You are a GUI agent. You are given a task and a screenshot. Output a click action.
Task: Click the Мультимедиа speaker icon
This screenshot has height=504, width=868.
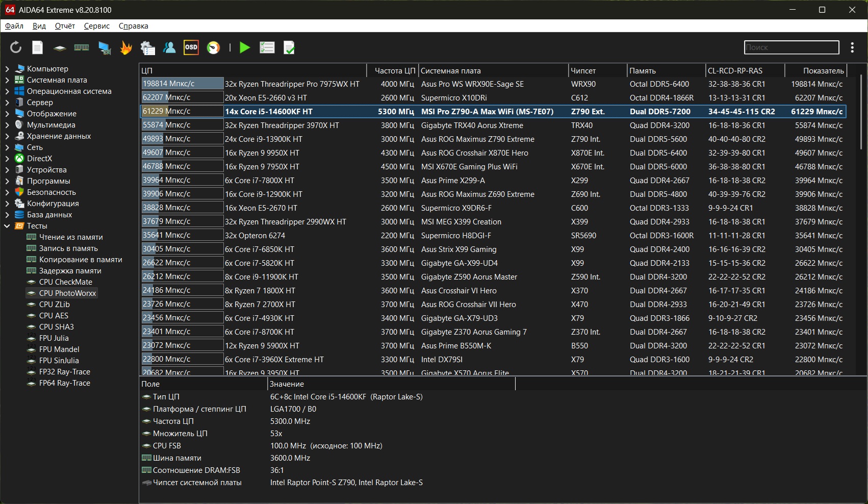coord(19,124)
